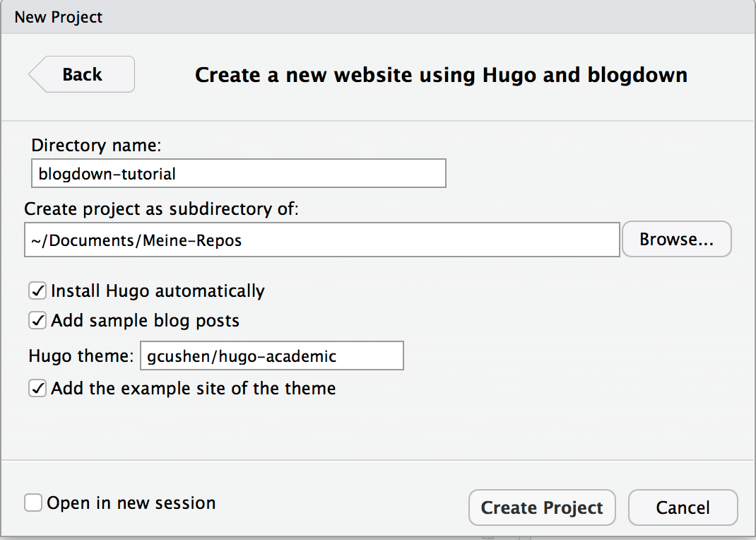This screenshot has width=756, height=540.
Task: Click the Hugo theme input field
Action: click(272, 356)
